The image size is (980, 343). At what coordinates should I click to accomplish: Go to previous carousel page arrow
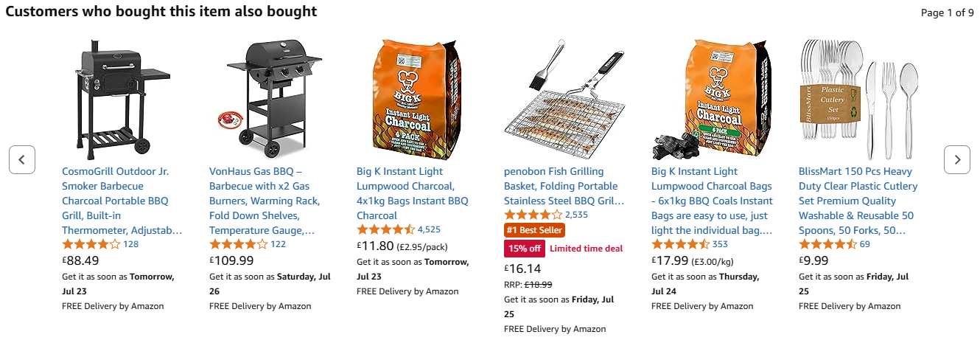(x=22, y=159)
